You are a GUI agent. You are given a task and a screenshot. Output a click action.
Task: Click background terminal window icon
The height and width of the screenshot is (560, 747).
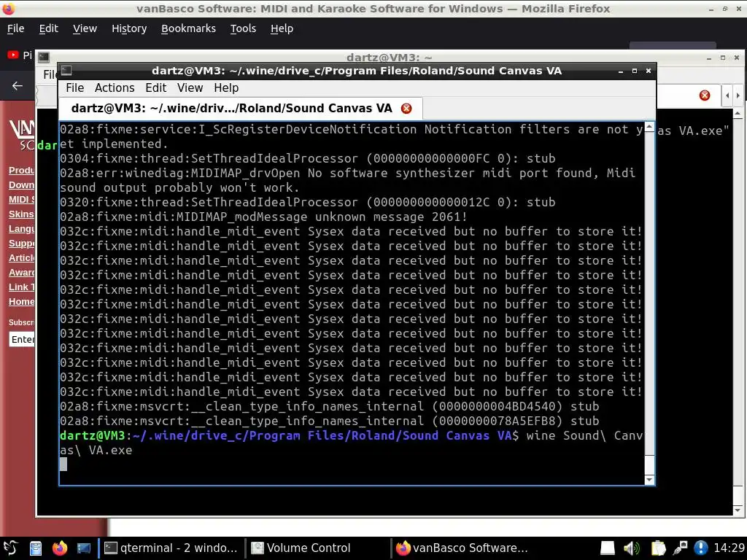[43, 57]
